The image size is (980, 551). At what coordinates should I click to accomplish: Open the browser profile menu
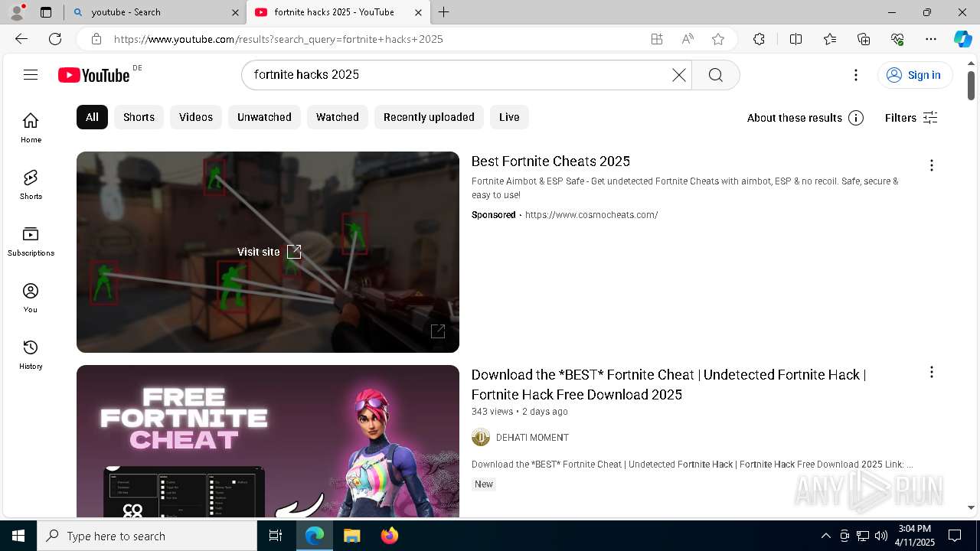(x=17, y=12)
